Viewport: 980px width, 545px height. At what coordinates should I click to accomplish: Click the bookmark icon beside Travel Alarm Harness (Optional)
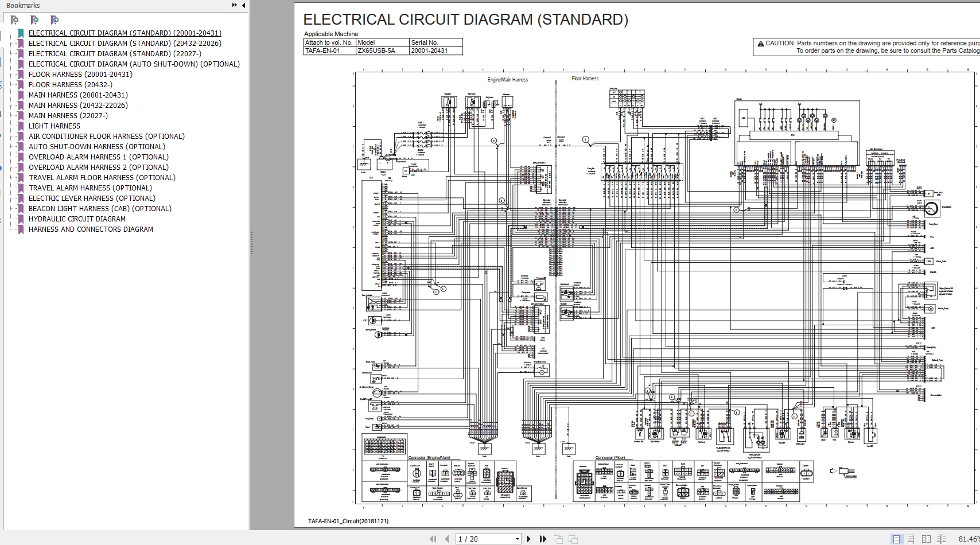point(20,188)
